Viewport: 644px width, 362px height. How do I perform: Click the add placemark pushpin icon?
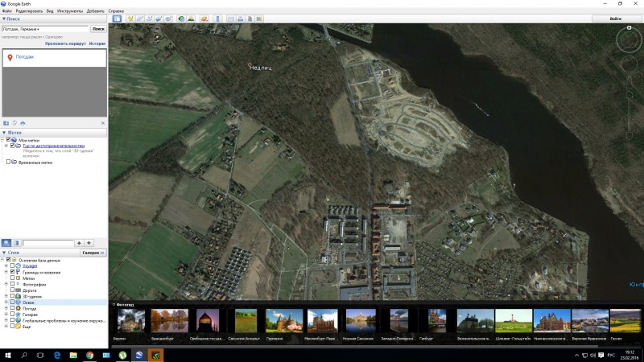point(130,18)
